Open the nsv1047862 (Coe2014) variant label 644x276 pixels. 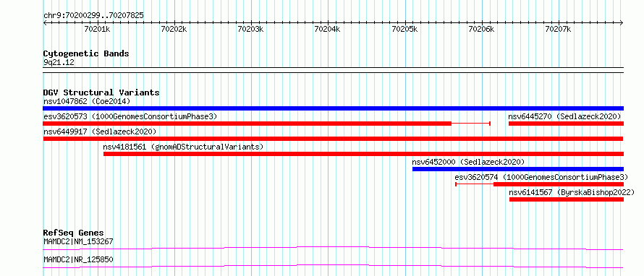[87, 101]
